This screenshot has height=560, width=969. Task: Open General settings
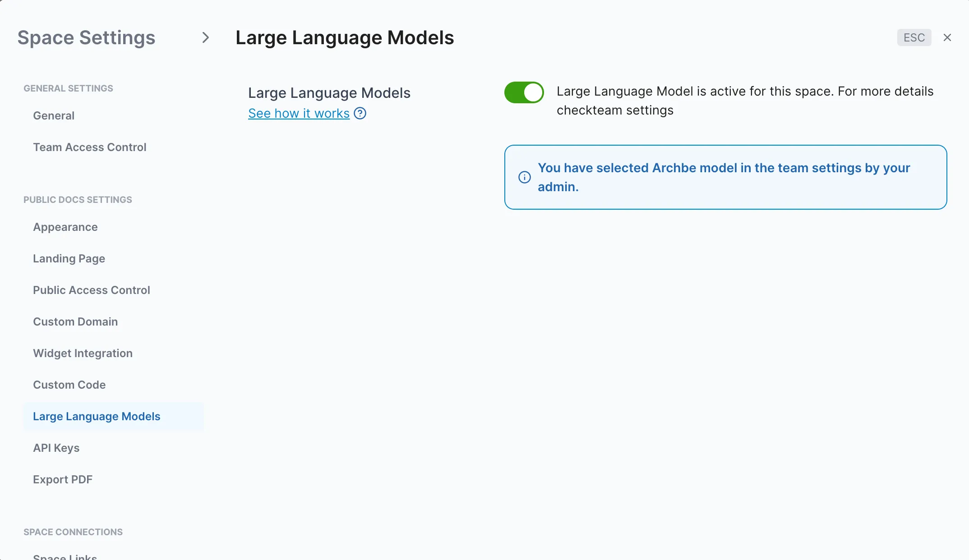54,115
